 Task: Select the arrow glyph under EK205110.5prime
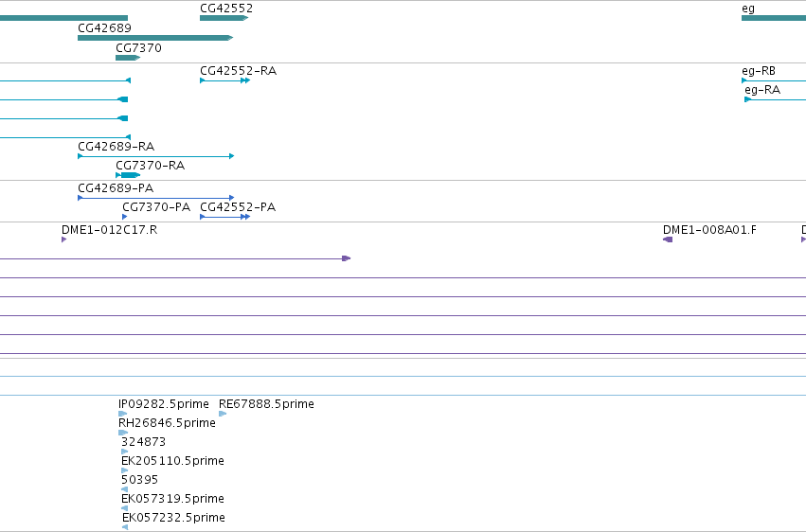(x=124, y=470)
